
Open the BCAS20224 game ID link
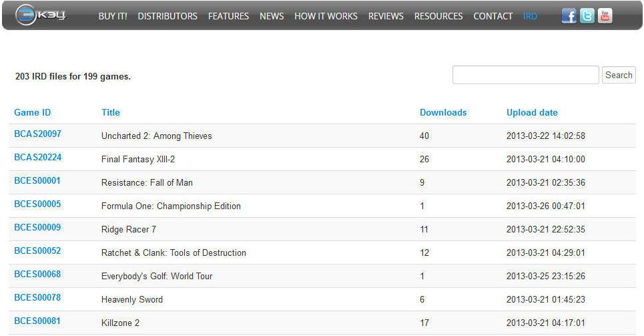coord(37,157)
